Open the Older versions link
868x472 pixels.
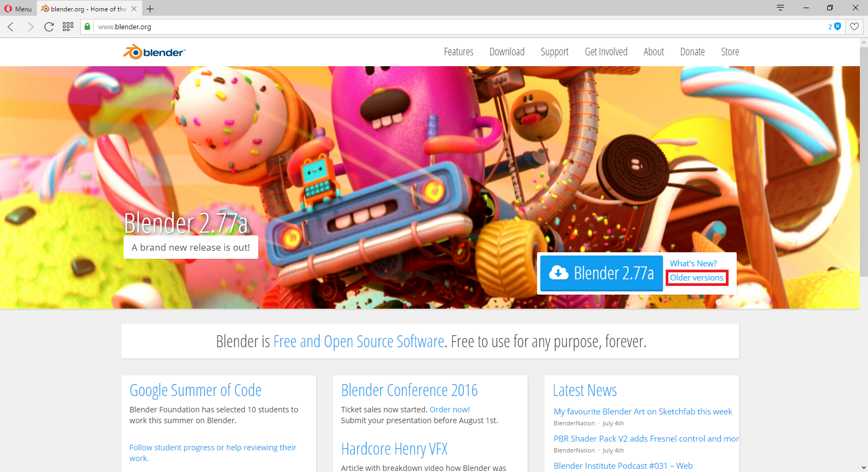(x=697, y=278)
